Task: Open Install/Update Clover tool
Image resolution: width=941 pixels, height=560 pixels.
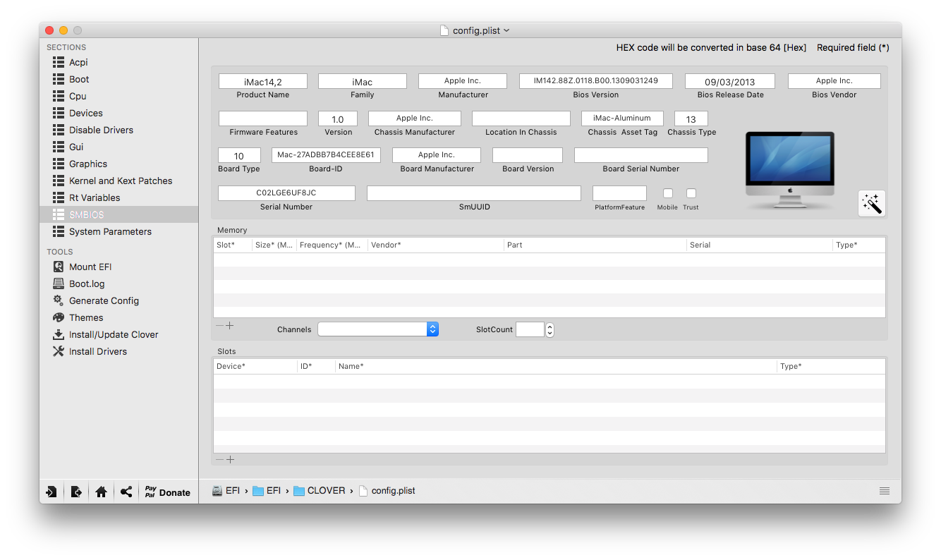Action: pyautogui.click(x=113, y=334)
